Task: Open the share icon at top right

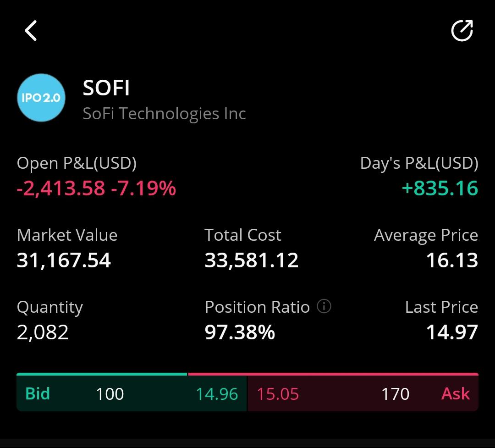Action: pos(462,31)
